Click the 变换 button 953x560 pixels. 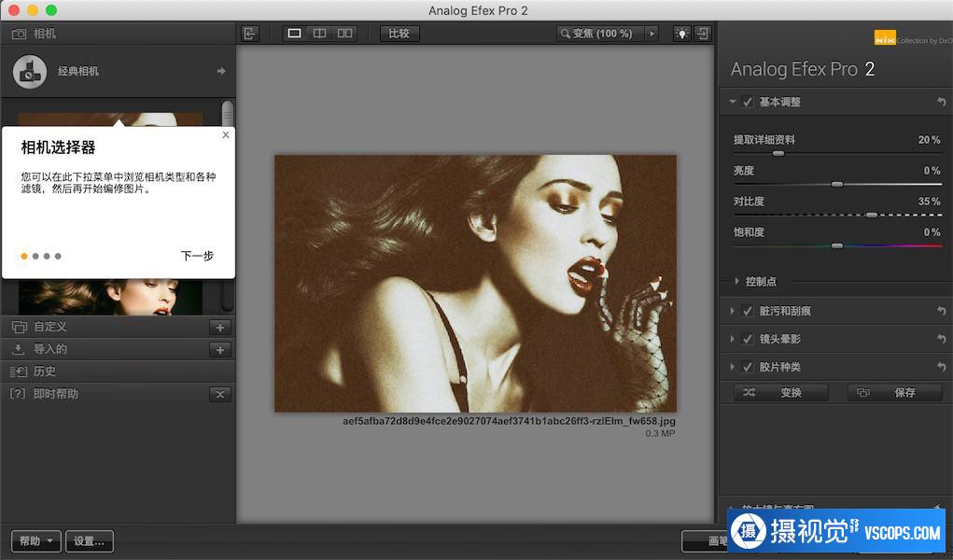click(x=781, y=393)
